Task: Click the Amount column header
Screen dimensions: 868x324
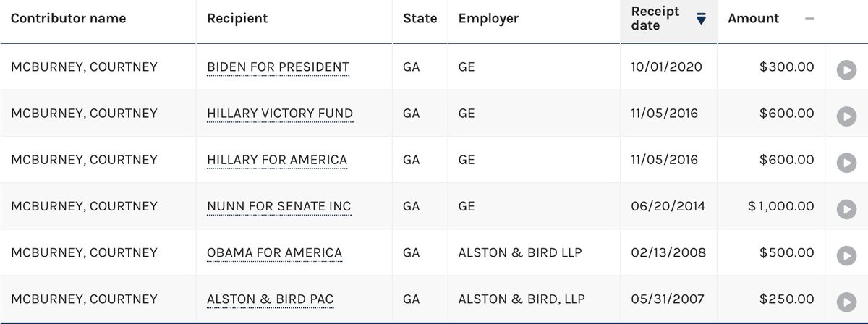Action: (x=753, y=19)
